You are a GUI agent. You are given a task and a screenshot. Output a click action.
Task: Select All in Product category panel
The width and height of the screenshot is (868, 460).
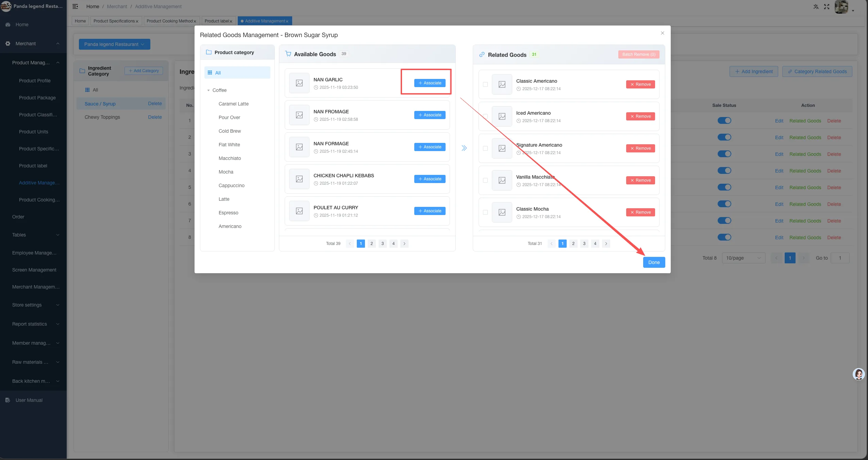[237, 73]
